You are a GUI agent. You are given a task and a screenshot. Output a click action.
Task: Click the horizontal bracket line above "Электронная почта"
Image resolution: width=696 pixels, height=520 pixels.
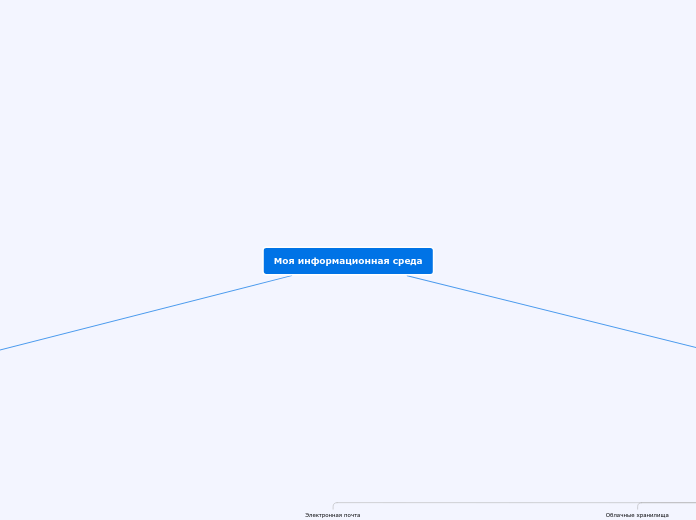(x=480, y=503)
